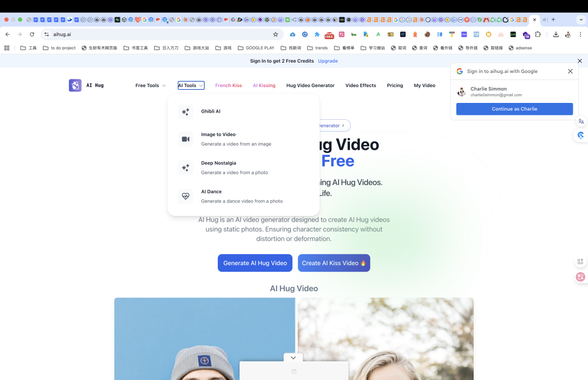Open the AI Kissing nav link
Image resolution: width=588 pixels, height=380 pixels.
point(264,85)
